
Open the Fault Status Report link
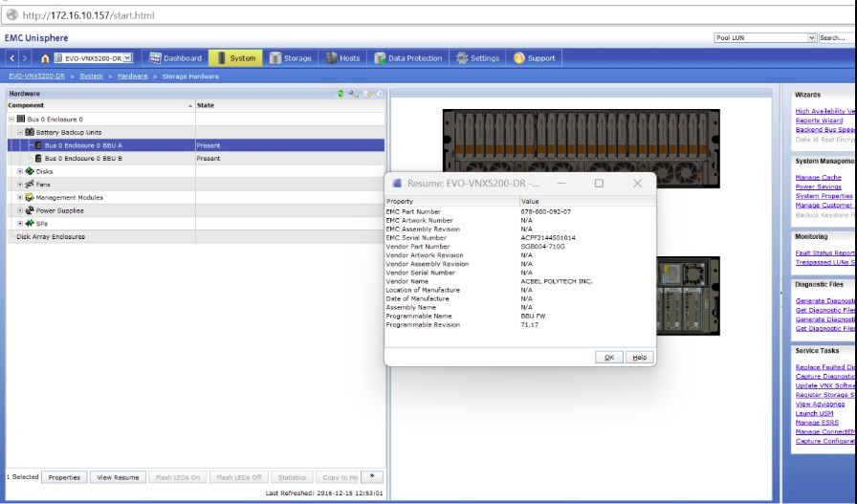(824, 252)
